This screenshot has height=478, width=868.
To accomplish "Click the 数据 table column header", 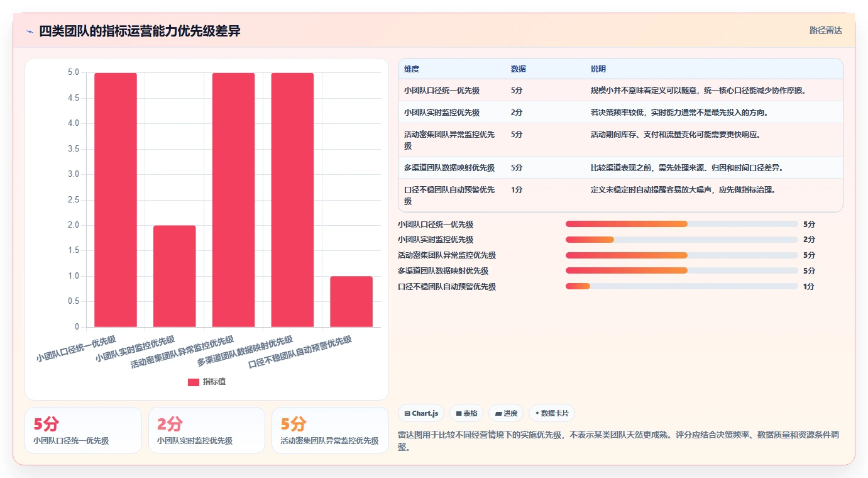I will coord(519,69).
